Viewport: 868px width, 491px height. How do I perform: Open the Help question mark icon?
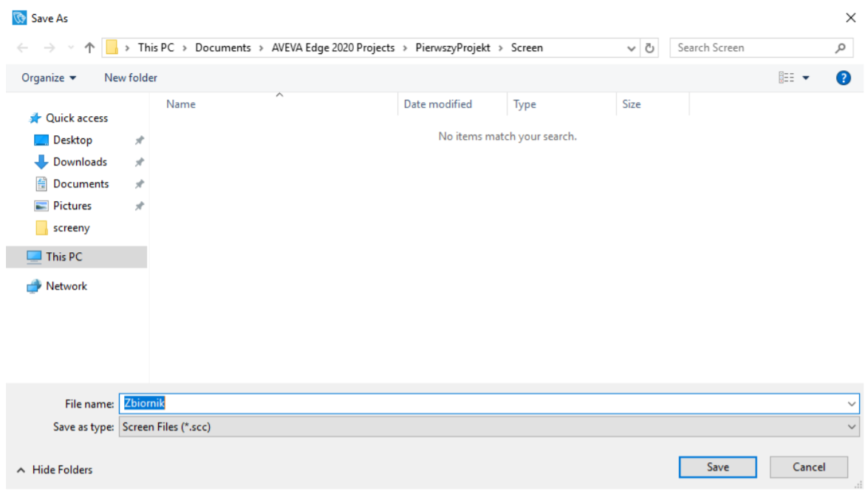pos(843,78)
